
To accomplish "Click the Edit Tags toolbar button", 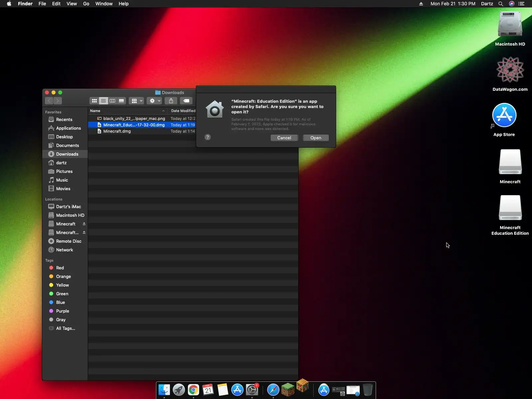I will point(186,101).
